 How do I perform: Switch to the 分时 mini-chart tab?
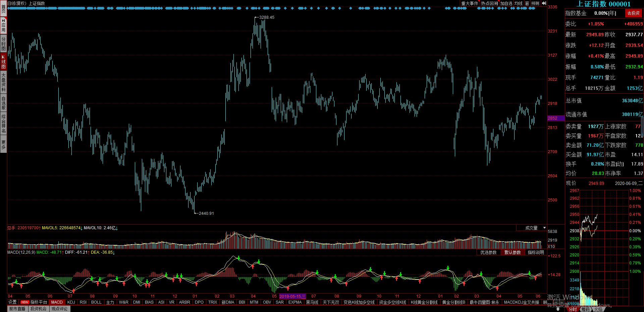(x=573, y=309)
